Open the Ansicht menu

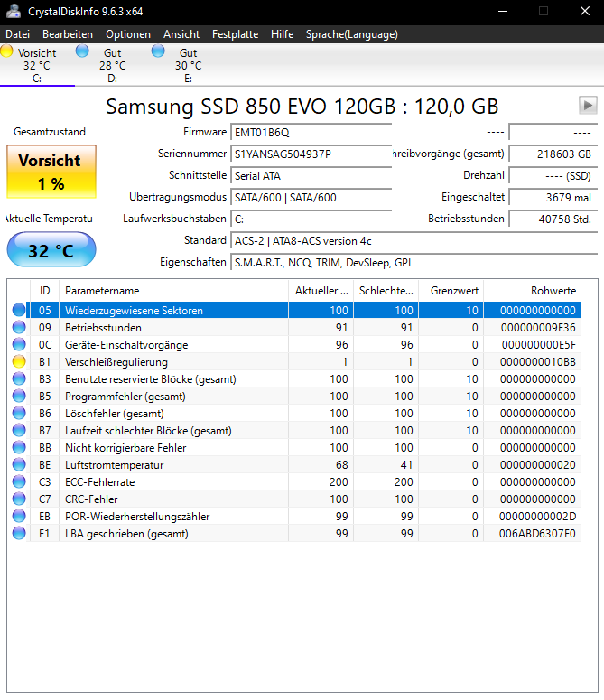point(181,34)
